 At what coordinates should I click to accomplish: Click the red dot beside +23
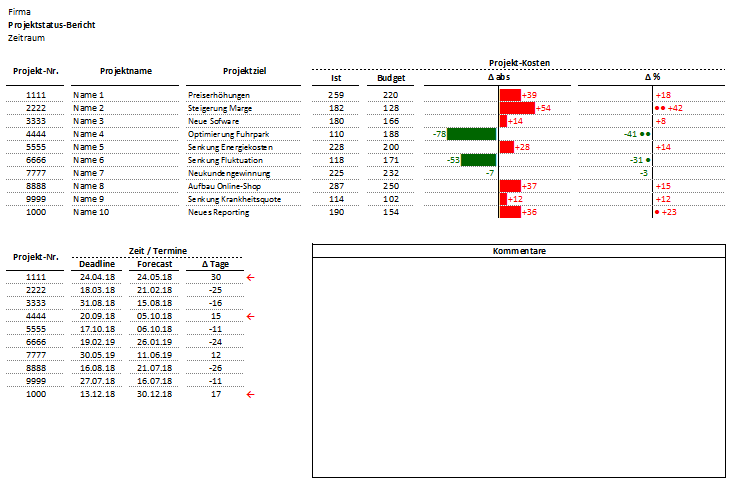[x=656, y=212]
